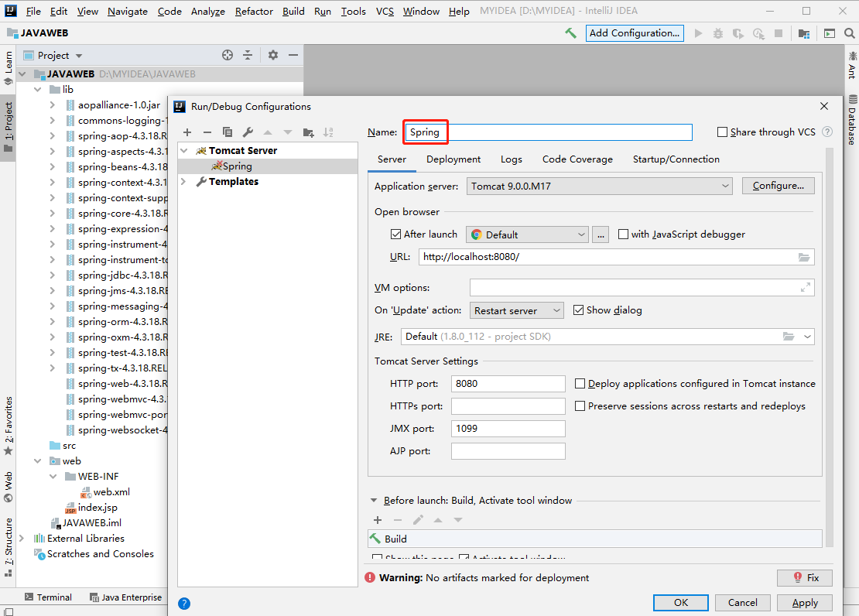Click Add Configuration... button
The image size is (859, 616).
pyautogui.click(x=635, y=33)
